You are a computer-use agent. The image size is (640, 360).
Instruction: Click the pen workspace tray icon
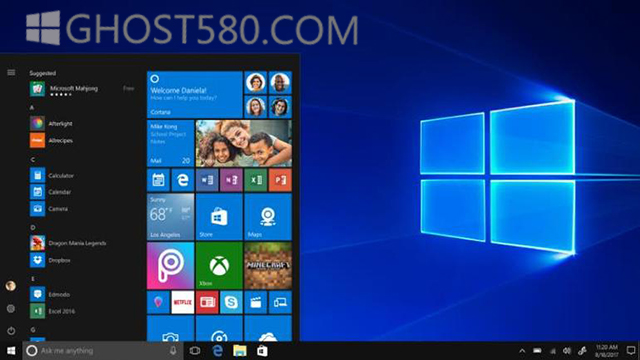582,351
